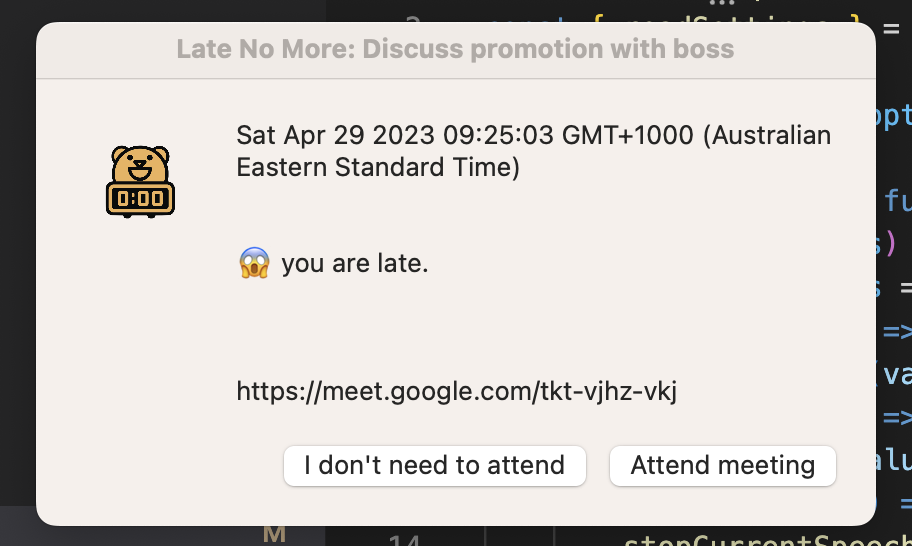This screenshot has width=912, height=546.
Task: Click the lower '=>' arrow in code
Action: click(897, 417)
